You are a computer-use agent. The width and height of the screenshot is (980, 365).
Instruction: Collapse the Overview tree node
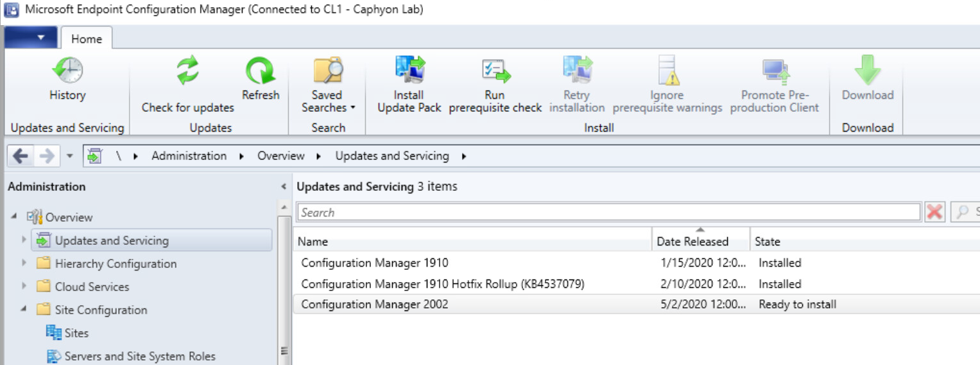pyautogui.click(x=14, y=217)
